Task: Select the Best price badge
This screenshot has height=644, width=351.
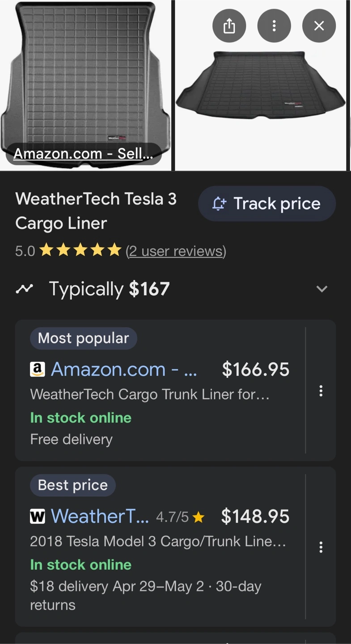Action: coord(73,485)
